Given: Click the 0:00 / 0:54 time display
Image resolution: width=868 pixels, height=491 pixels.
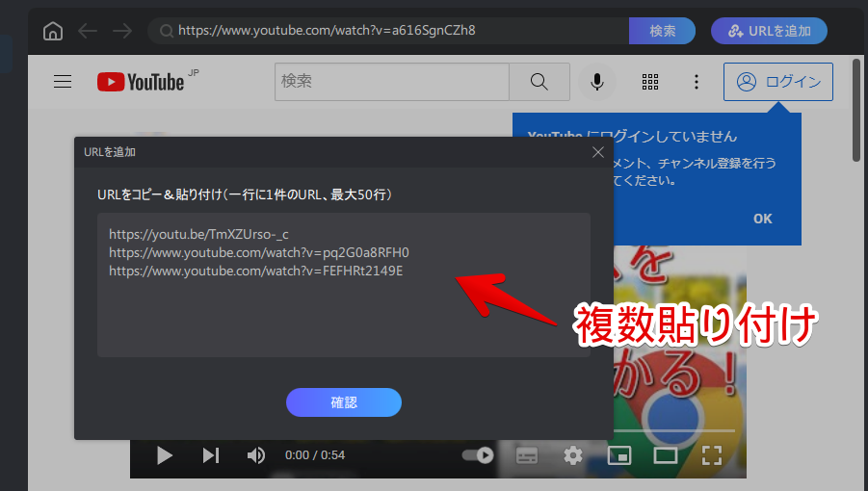Looking at the screenshot, I should [314, 455].
